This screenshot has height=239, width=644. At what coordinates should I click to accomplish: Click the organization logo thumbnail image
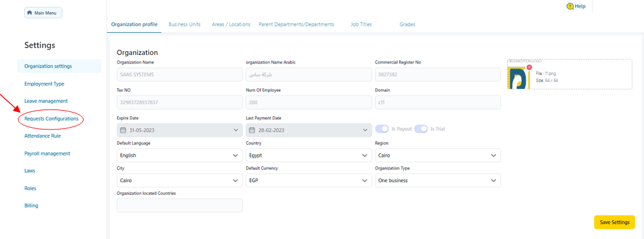pyautogui.click(x=518, y=77)
